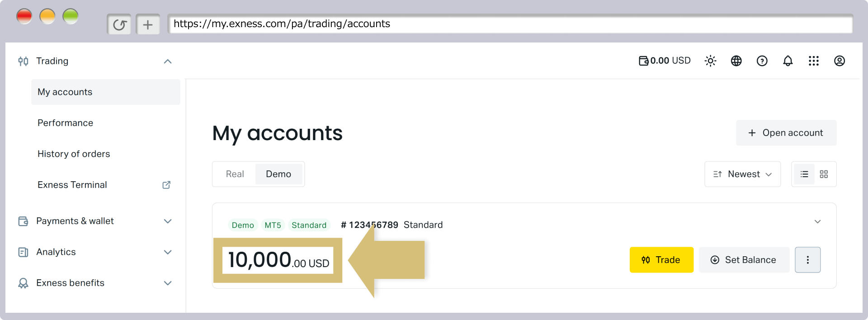Switch to list view layout
Image resolution: width=868 pixels, height=320 pixels.
tap(804, 174)
